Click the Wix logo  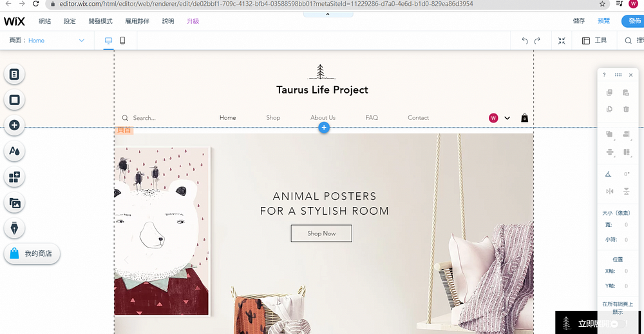coord(14,21)
